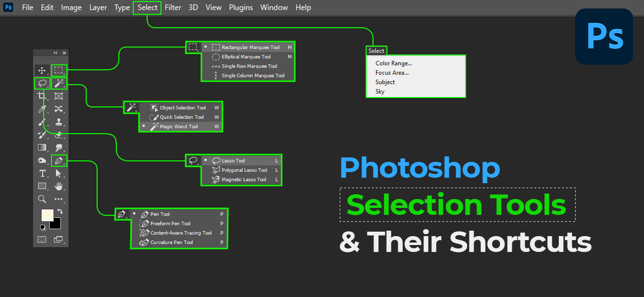Pick the Eyedropper tool

tap(42, 109)
